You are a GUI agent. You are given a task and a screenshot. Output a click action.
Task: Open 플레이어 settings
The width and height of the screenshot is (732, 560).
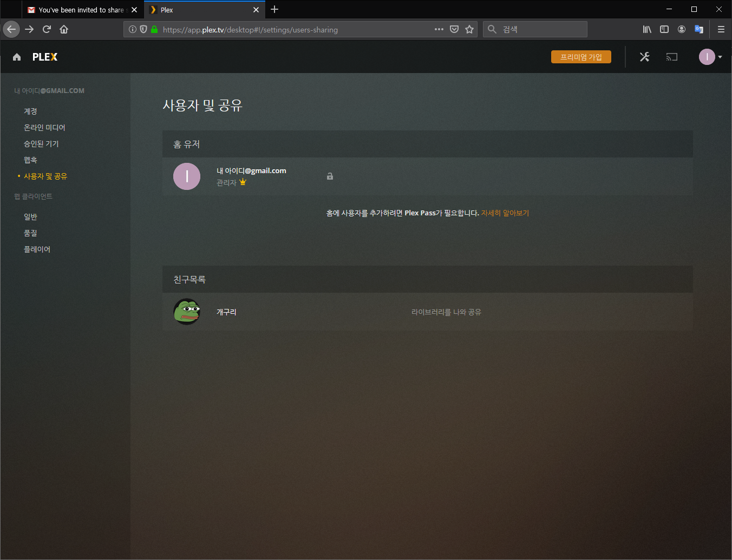point(37,249)
